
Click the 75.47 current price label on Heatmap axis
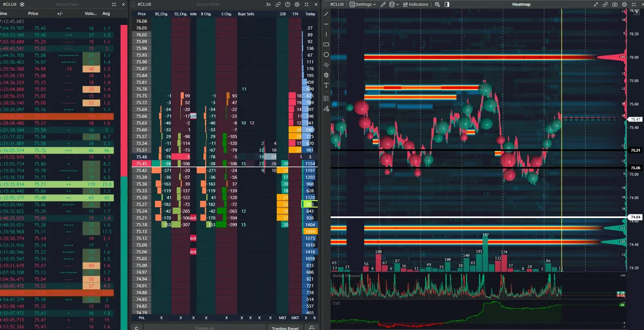[x=636, y=120]
